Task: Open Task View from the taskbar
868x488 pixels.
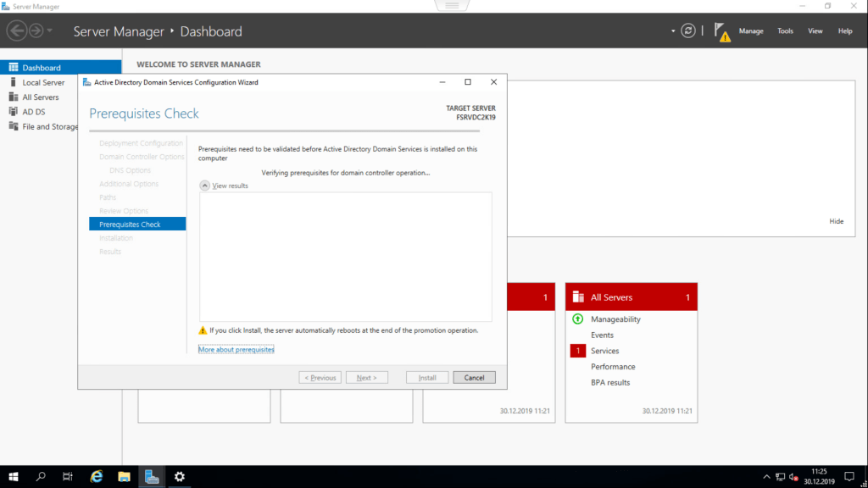Action: [68, 477]
